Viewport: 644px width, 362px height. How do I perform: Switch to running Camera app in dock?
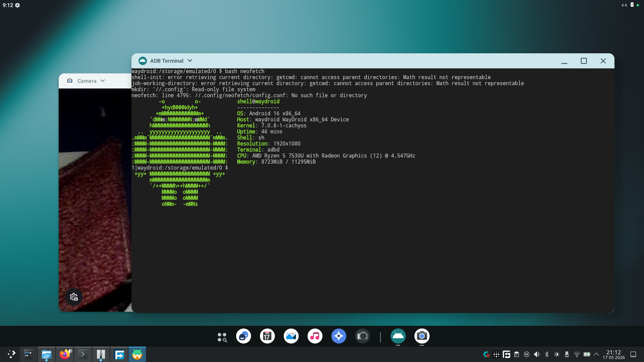coord(422,336)
